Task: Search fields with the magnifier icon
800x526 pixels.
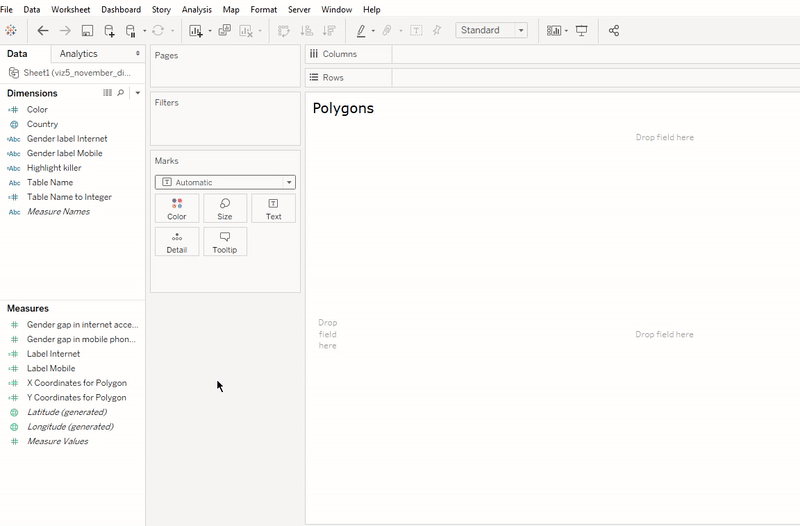Action: (121, 93)
